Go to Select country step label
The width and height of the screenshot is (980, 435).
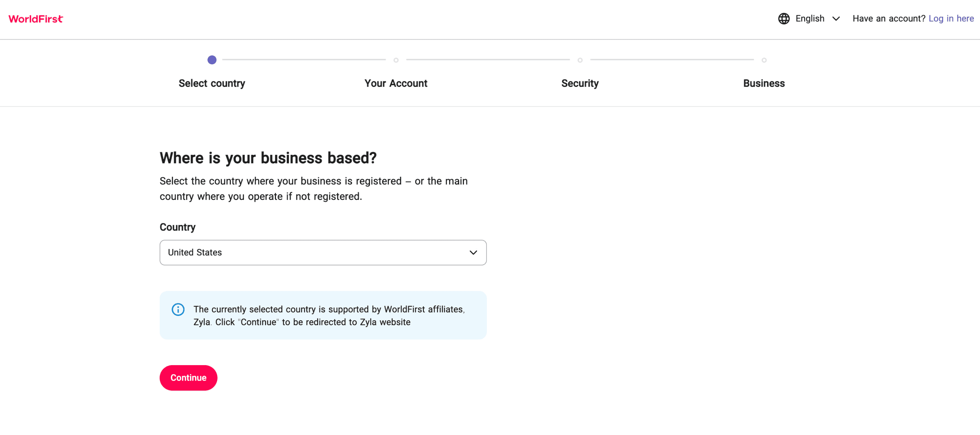click(x=212, y=83)
